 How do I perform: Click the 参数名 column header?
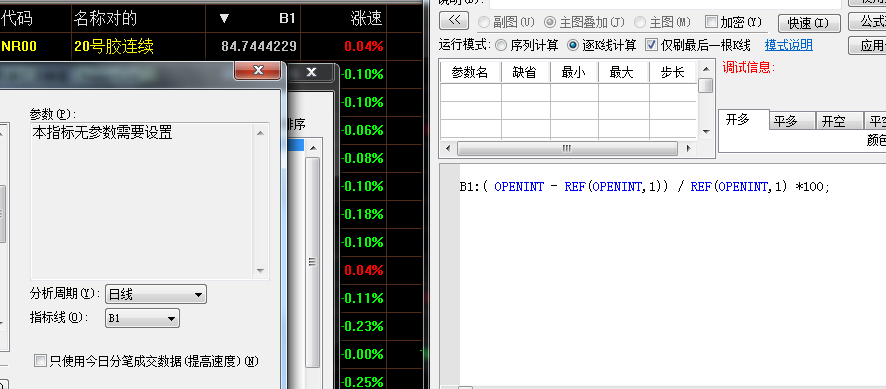click(470, 72)
